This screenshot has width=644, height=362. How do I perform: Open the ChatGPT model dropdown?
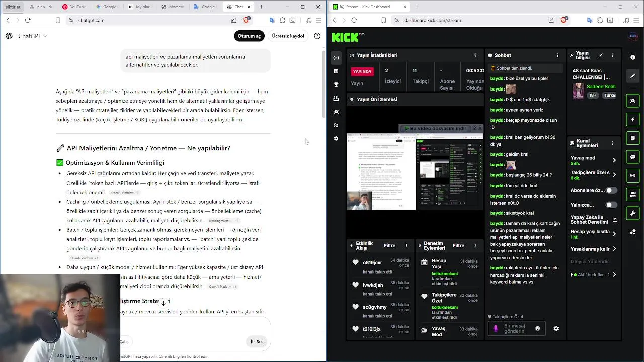tap(32, 36)
